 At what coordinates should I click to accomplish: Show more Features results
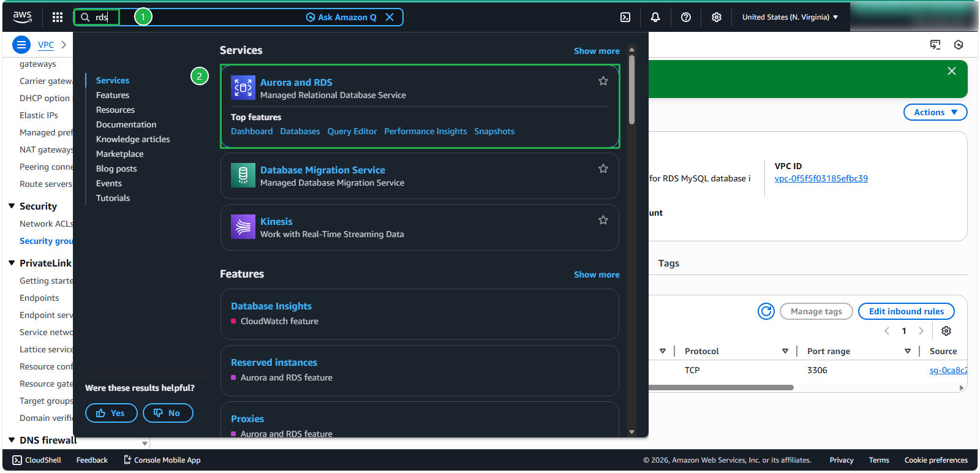(597, 274)
